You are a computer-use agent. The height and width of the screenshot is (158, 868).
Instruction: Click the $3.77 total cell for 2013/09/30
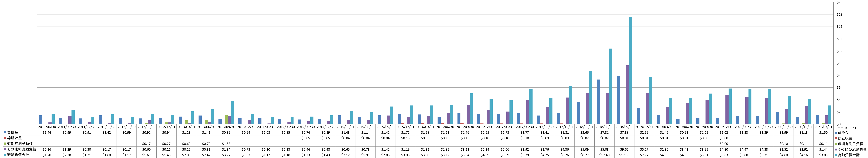pos(226,155)
